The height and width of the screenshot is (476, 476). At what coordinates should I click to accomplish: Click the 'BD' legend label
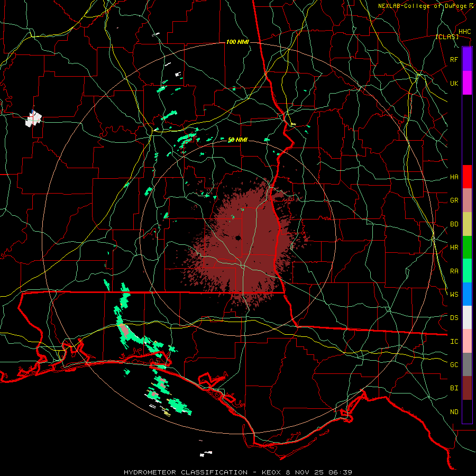[454, 224]
